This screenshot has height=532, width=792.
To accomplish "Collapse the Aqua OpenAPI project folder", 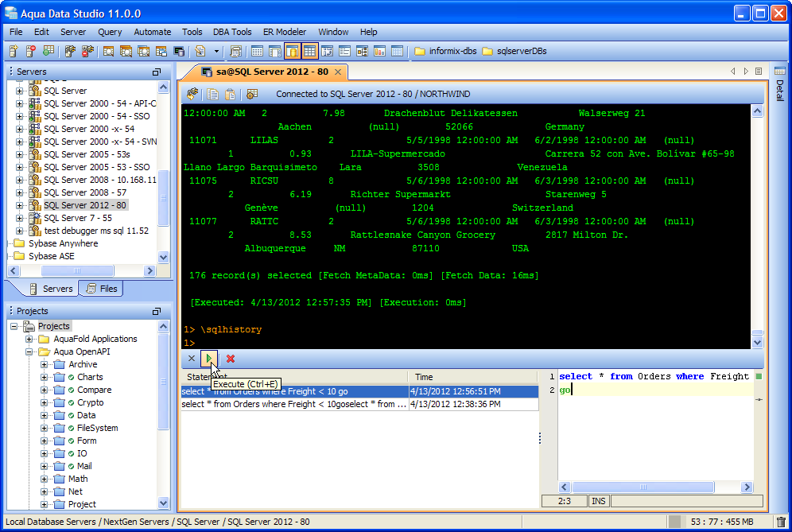I will point(29,351).
